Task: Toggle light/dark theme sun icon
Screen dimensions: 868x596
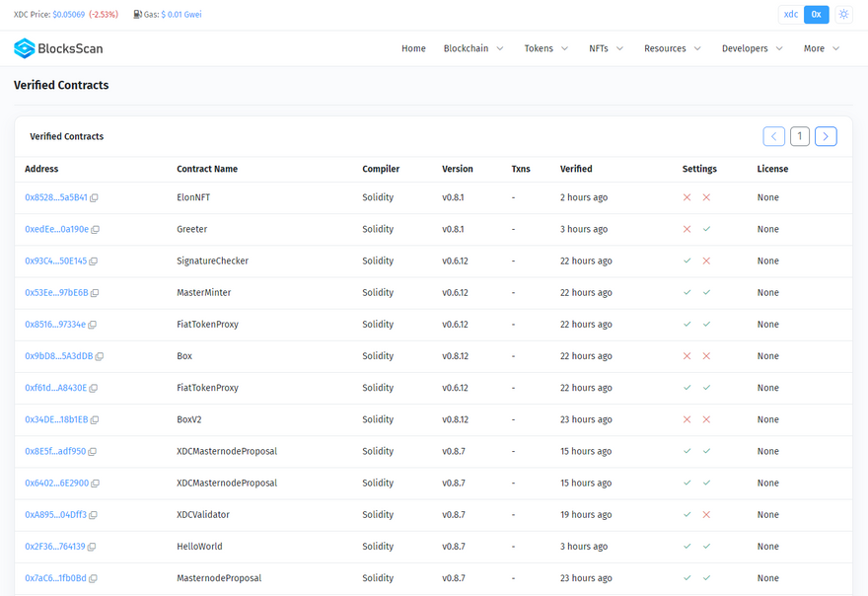Action: [x=843, y=15]
